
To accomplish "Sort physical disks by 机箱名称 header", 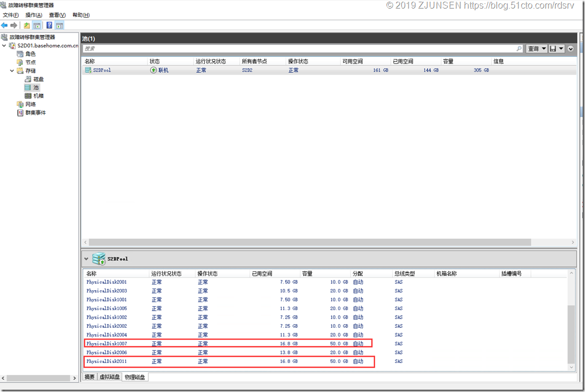I will [x=467, y=274].
